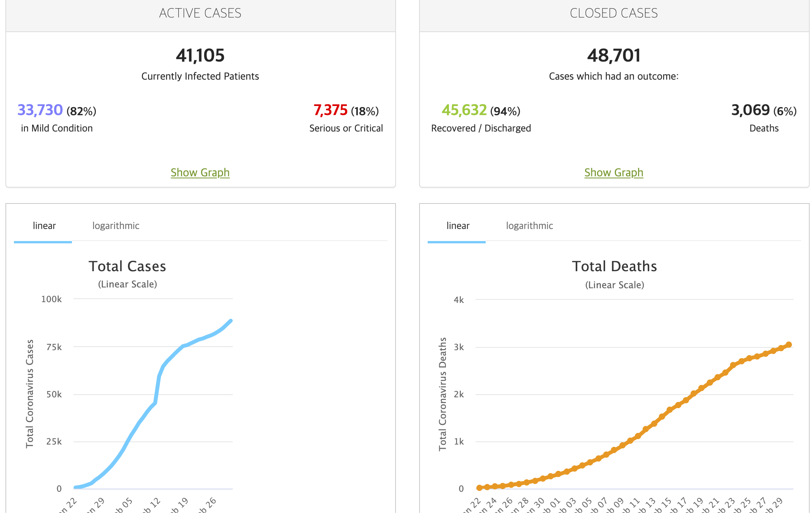Click the 75k gridline label on cases chart
This screenshot has height=513, width=812.
coord(54,347)
